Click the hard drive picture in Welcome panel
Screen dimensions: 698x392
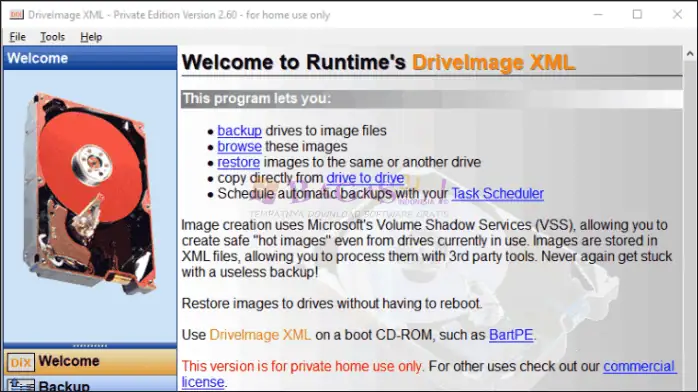click(x=89, y=193)
